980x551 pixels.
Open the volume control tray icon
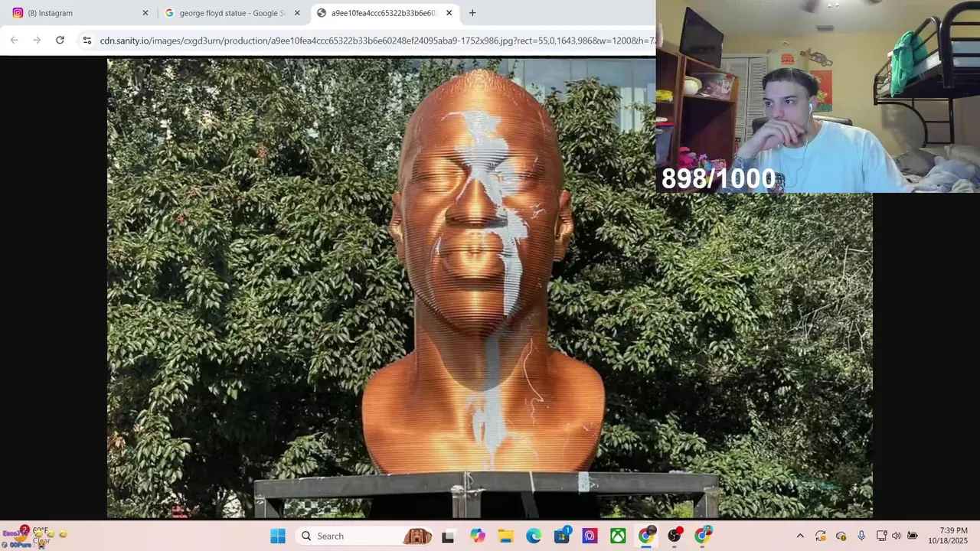click(x=897, y=536)
